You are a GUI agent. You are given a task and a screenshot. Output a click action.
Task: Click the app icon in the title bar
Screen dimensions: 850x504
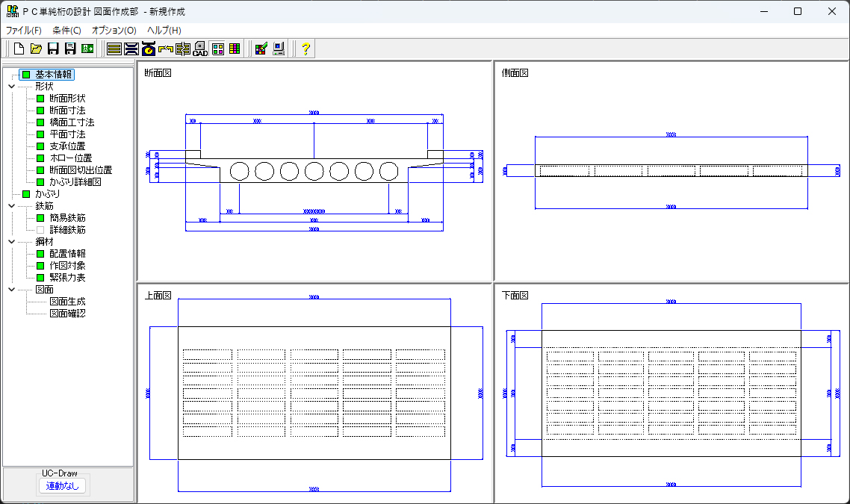(x=13, y=11)
